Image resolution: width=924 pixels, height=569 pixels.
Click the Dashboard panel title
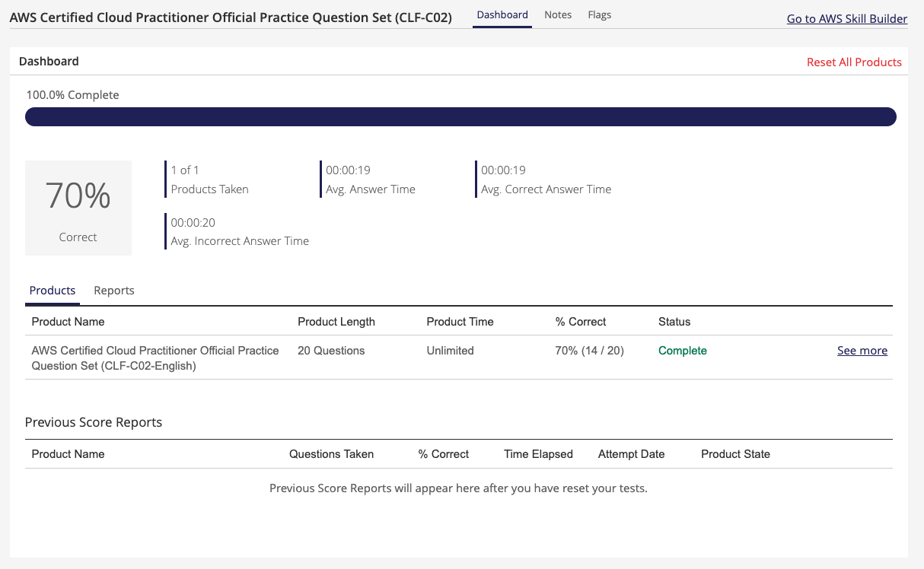(49, 61)
